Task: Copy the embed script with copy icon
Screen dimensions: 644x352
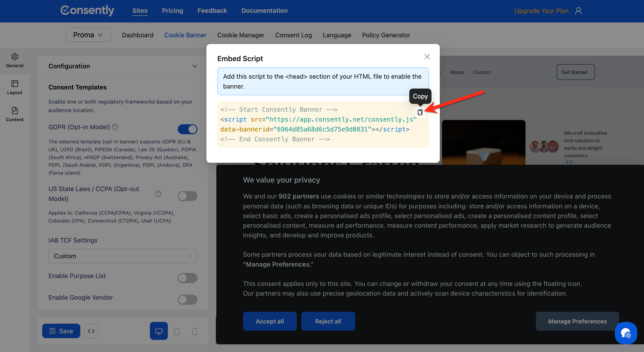Action: click(420, 112)
